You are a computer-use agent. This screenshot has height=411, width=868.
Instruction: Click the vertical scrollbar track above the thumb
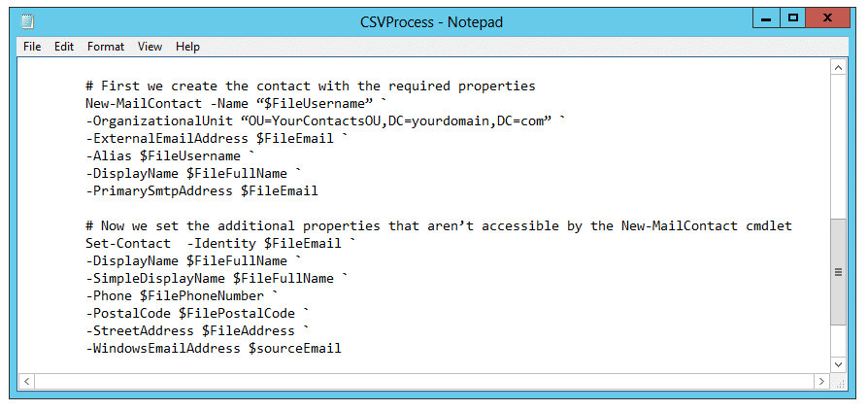839,146
